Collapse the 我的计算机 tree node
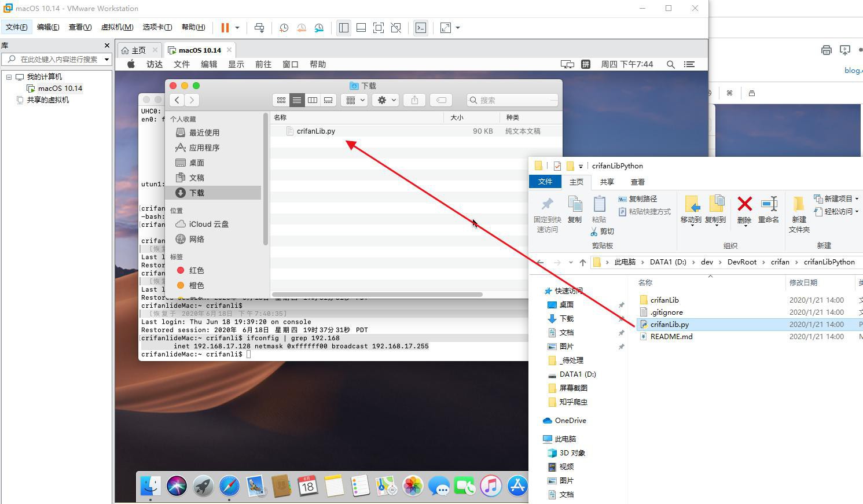 coord(9,76)
